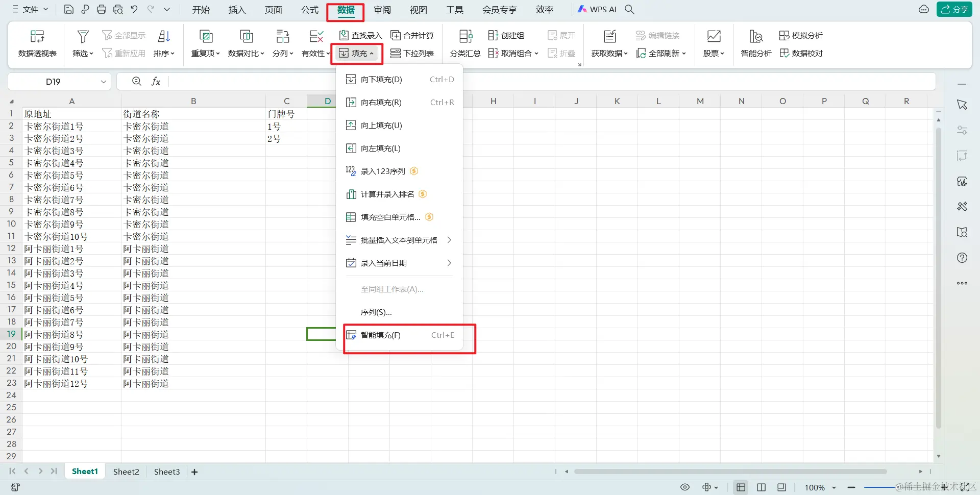This screenshot has width=980, height=495.
Task: Click the Validation (有效性) icon
Action: click(316, 36)
